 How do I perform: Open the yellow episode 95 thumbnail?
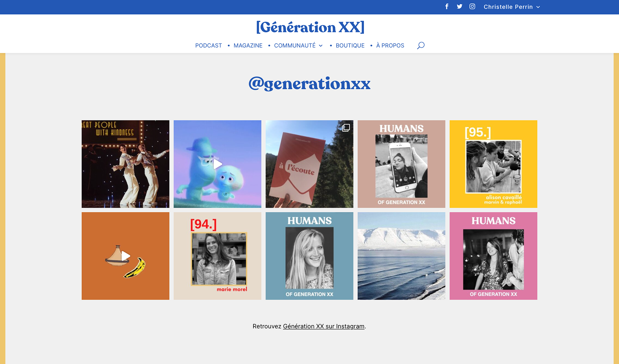pos(493,164)
